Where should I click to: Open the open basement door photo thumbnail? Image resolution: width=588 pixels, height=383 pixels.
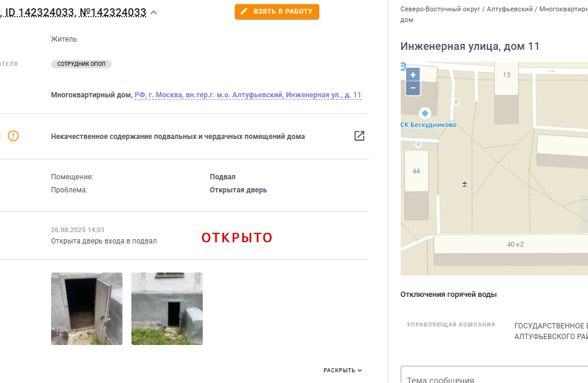(x=87, y=309)
